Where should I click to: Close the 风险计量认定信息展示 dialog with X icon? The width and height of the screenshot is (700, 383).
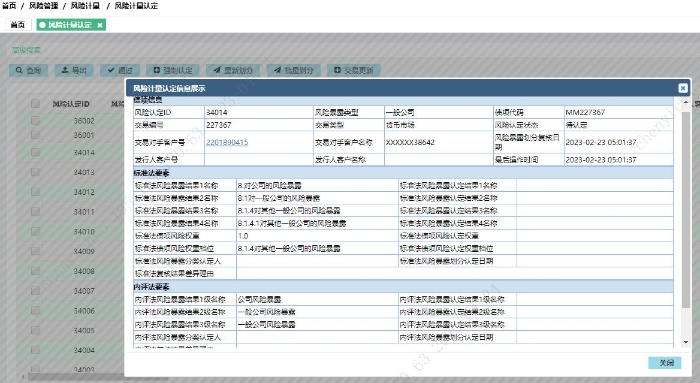683,88
